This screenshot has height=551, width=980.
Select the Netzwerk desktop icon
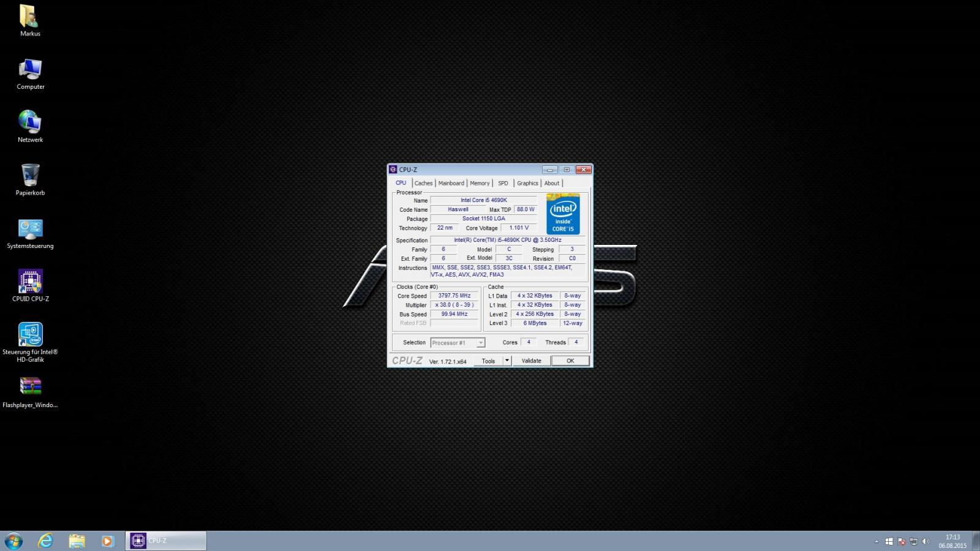point(30,127)
